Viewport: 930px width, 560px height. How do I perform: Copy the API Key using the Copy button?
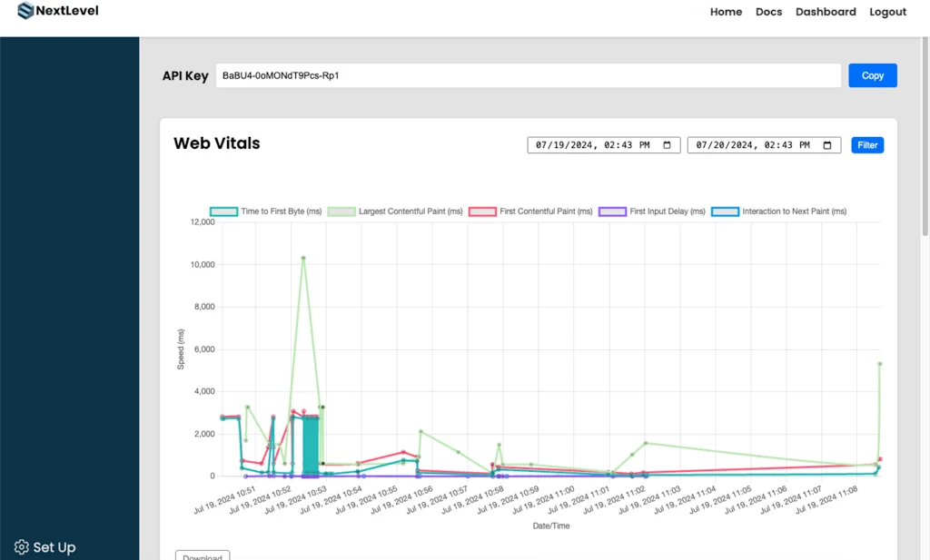pyautogui.click(x=872, y=75)
